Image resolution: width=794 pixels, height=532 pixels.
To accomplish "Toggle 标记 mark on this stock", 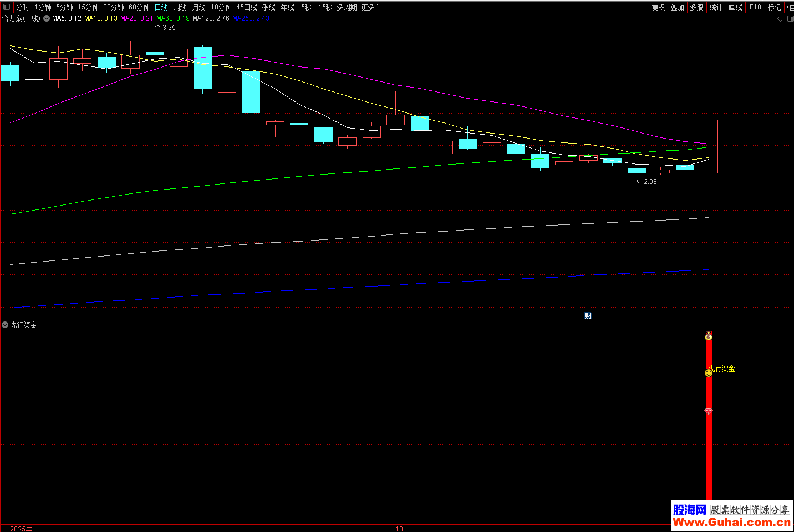I will pyautogui.click(x=774, y=7).
